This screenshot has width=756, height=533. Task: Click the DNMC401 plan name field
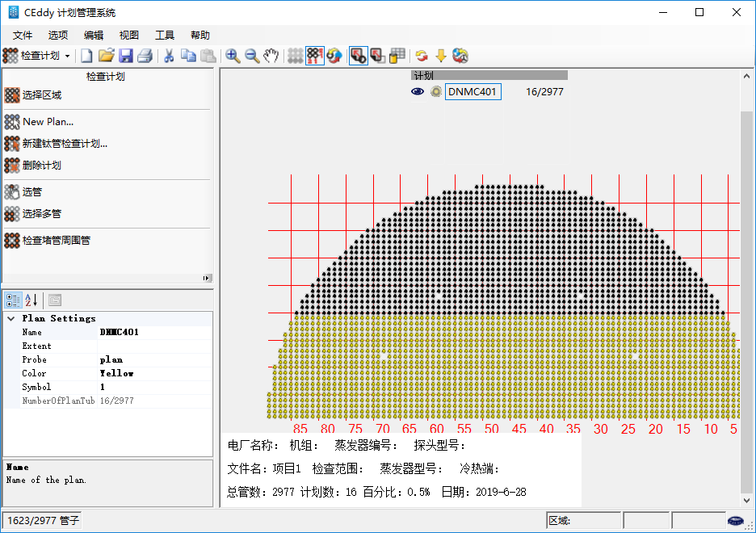coord(472,92)
